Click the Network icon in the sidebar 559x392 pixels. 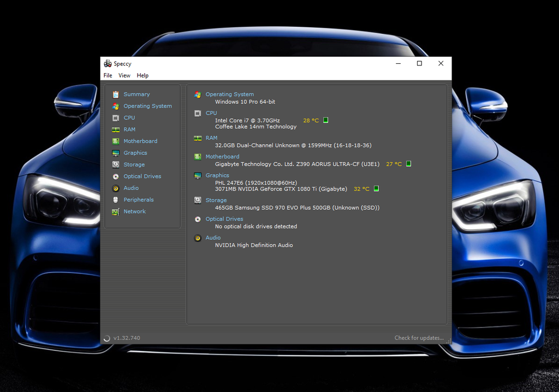[x=116, y=212]
